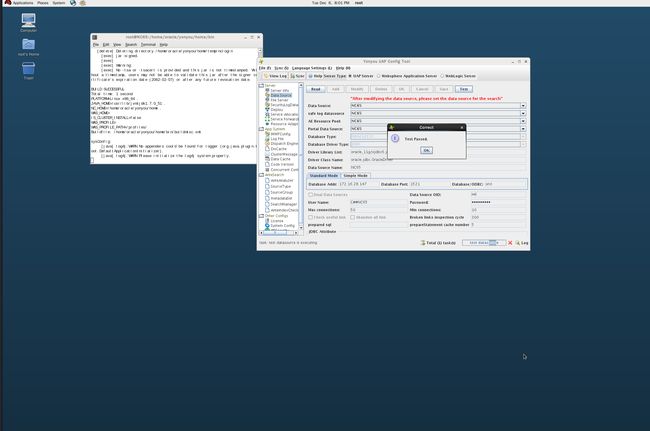This screenshot has width=650, height=431.
Task: Switch to the Standard Mode tab
Action: (x=324, y=176)
